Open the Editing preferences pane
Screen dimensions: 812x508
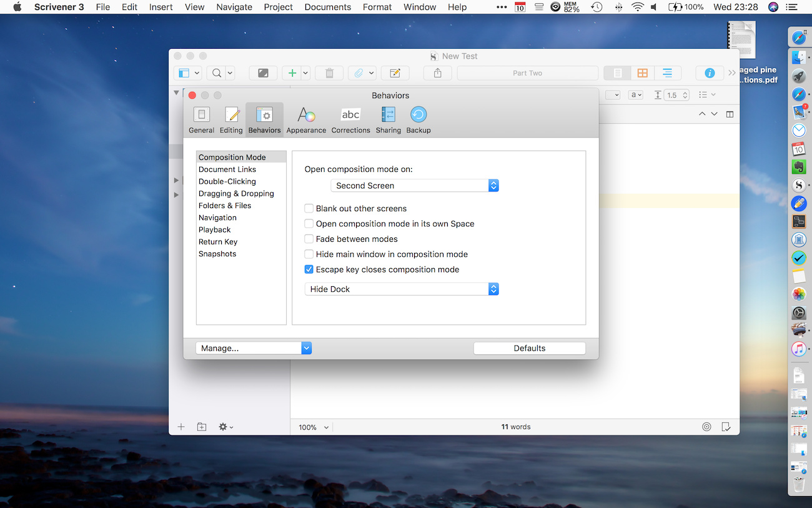coord(231,120)
